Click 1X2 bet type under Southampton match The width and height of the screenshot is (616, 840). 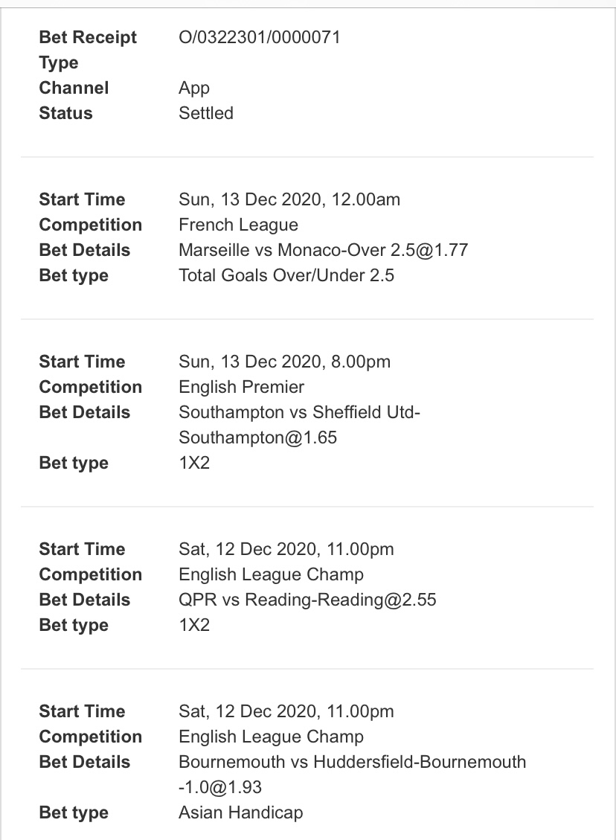194,463
